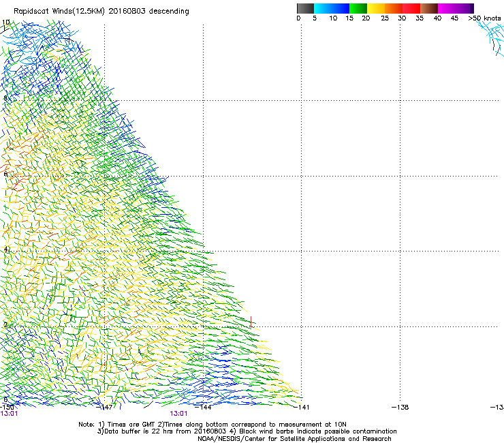Click the purple '13:01' timestamp below -150
The image size is (504, 443).
(10, 414)
